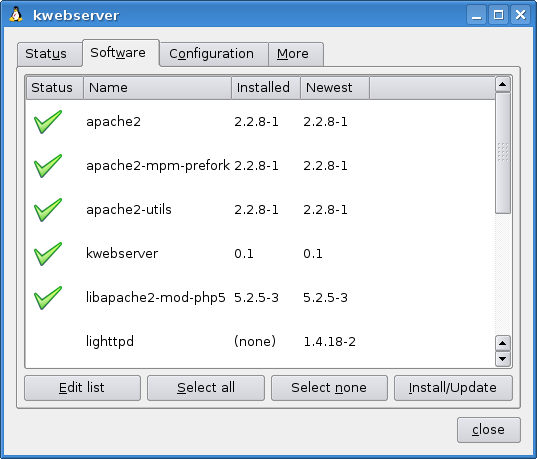Click the Select none button
Image resolution: width=537 pixels, height=459 pixels.
pyautogui.click(x=329, y=388)
